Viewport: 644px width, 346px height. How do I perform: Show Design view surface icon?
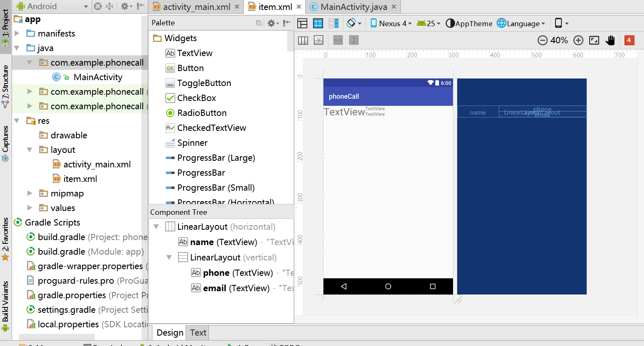(302, 23)
